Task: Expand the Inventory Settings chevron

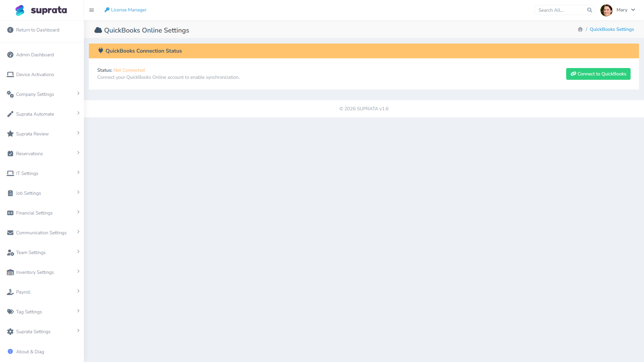Action: coord(78,271)
